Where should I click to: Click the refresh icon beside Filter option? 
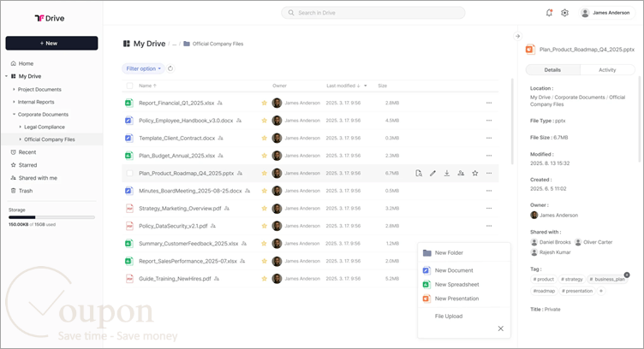pyautogui.click(x=170, y=68)
